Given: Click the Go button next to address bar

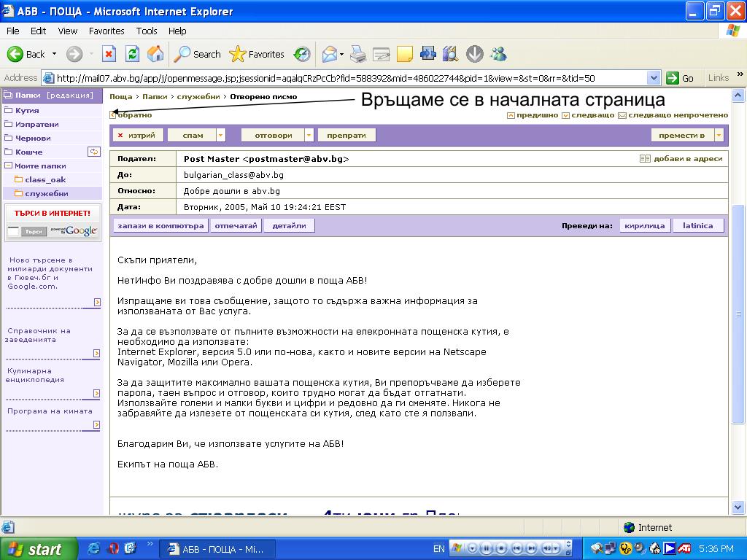Looking at the screenshot, I should [680, 78].
